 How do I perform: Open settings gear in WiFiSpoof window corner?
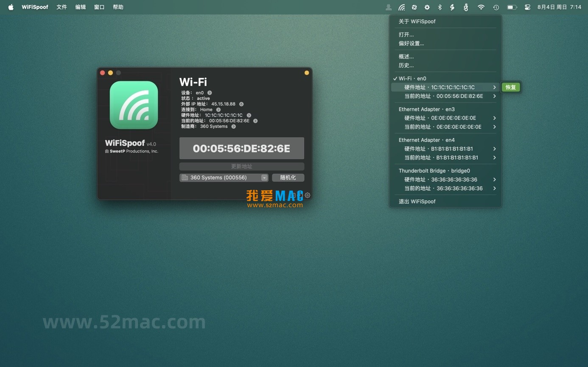click(308, 195)
